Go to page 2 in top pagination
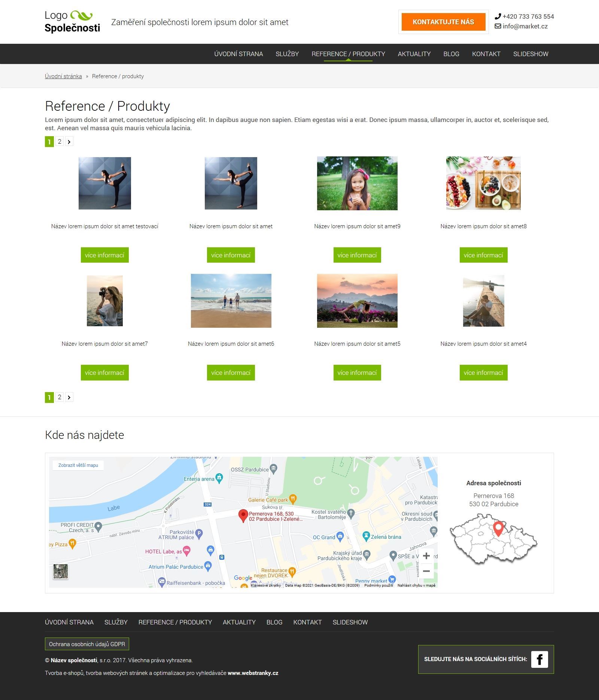The width and height of the screenshot is (599, 700). [60, 141]
